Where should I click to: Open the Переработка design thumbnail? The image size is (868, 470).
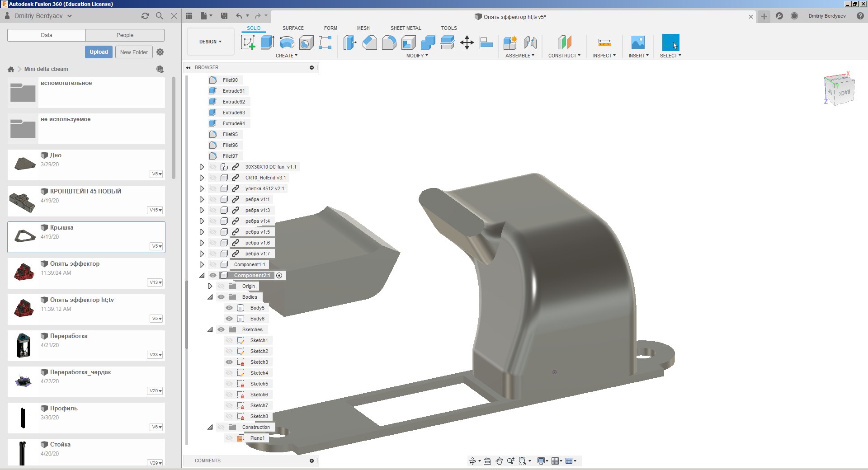(x=23, y=345)
